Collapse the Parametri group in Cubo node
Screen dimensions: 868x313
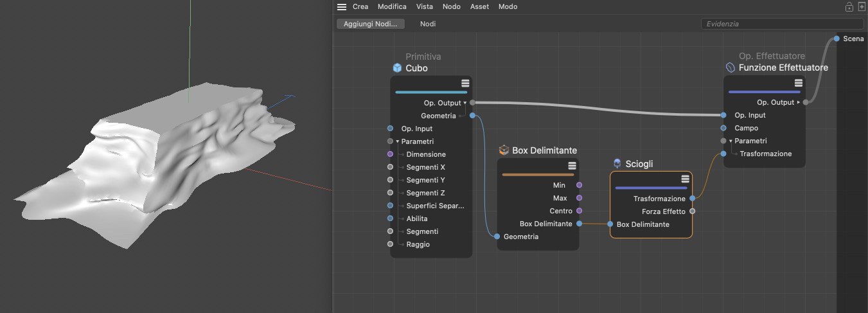[398, 141]
